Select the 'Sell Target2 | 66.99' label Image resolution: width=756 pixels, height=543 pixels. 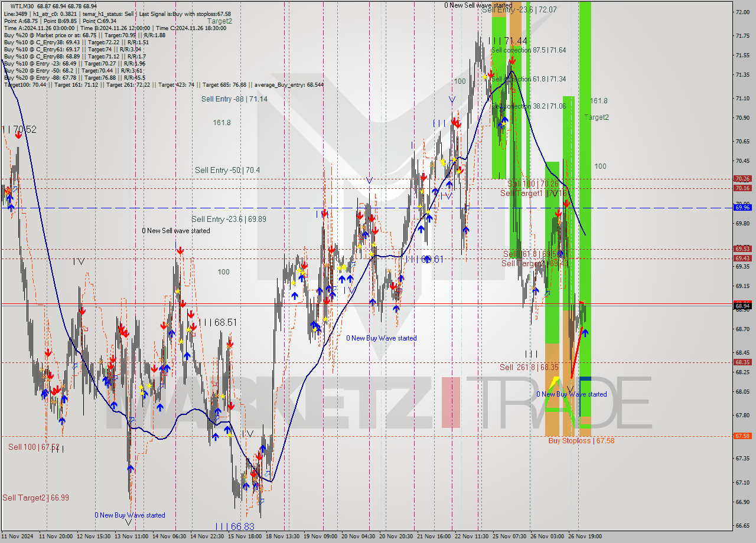(35, 498)
